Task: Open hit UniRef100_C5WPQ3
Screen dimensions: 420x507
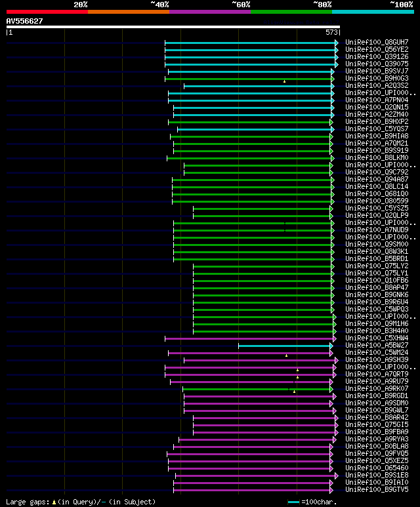Action: (377, 309)
